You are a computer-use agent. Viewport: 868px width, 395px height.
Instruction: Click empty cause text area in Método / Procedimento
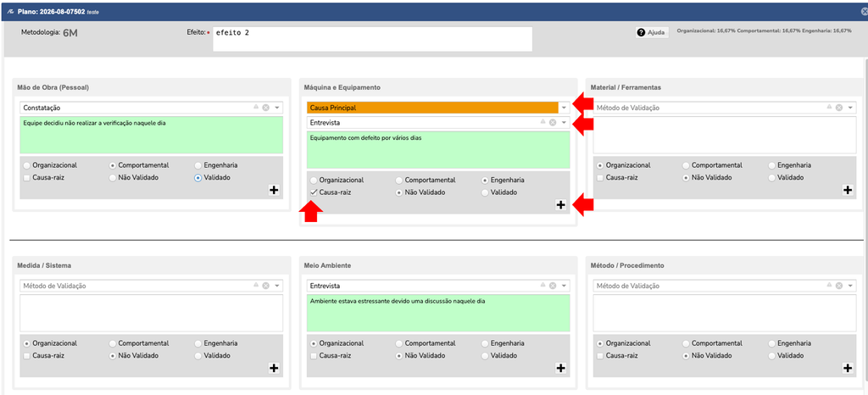tap(725, 313)
